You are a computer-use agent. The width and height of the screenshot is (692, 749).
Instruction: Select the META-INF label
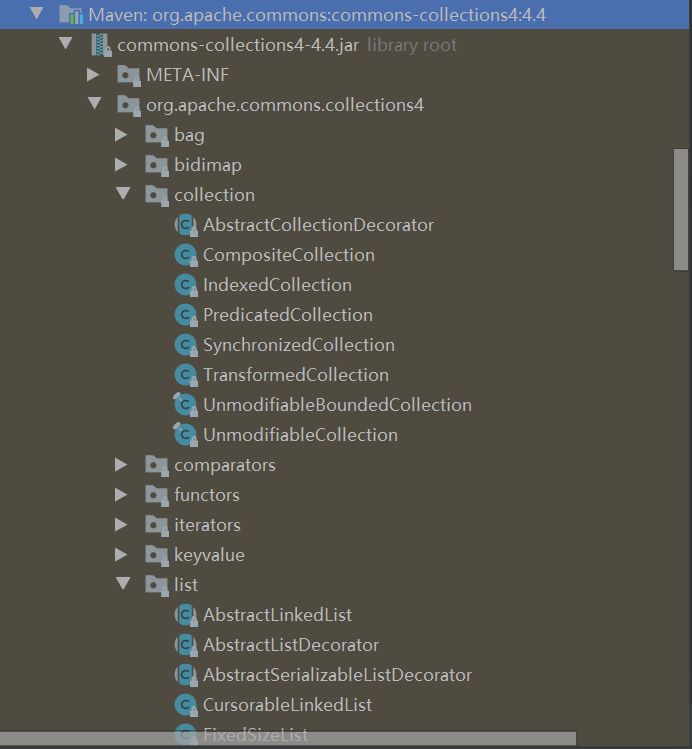[x=187, y=75]
